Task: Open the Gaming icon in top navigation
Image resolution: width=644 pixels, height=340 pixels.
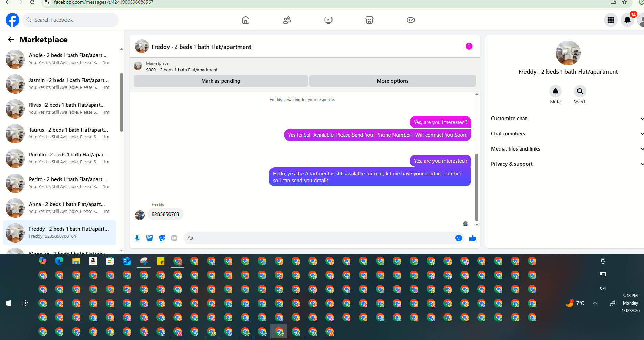Action: [x=411, y=20]
